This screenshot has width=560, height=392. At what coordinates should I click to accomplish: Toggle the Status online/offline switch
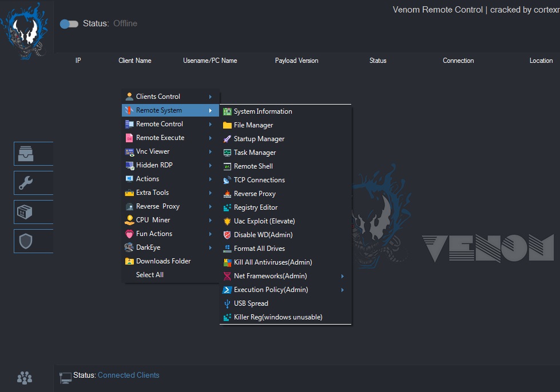pos(69,24)
